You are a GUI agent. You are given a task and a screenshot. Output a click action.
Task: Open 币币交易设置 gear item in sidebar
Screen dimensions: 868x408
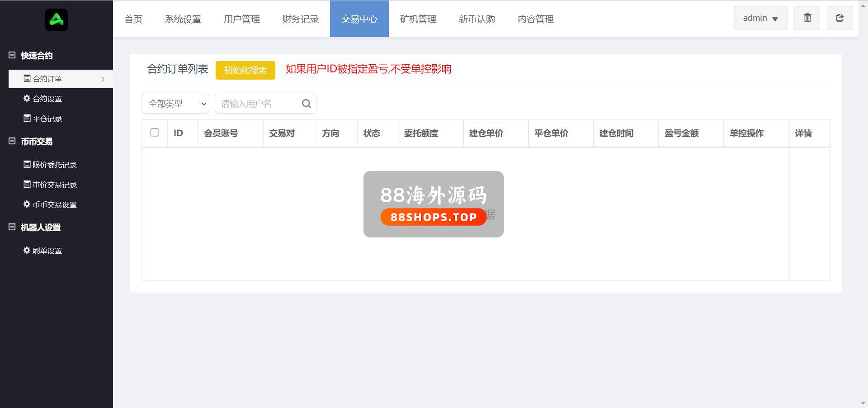50,204
